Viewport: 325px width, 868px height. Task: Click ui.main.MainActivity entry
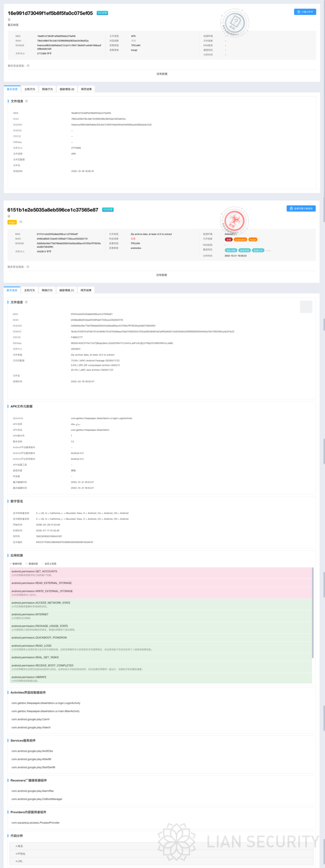(x=45, y=711)
